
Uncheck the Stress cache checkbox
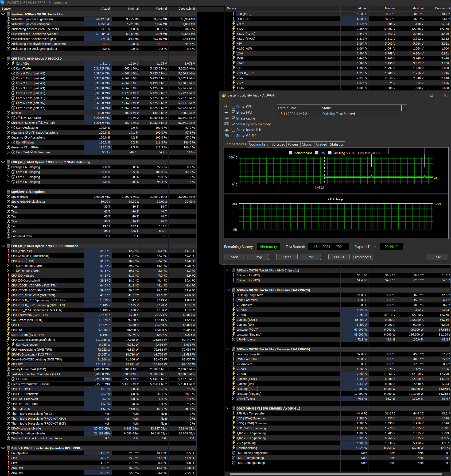pyautogui.click(x=233, y=118)
